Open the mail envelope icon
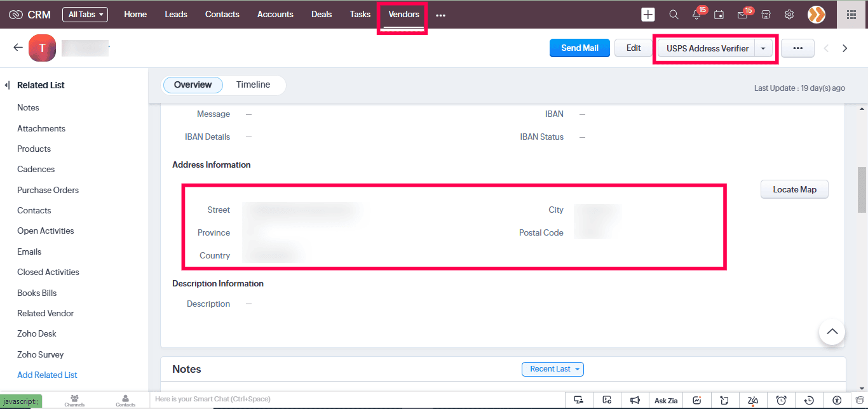The height and width of the screenshot is (409, 868). click(742, 14)
